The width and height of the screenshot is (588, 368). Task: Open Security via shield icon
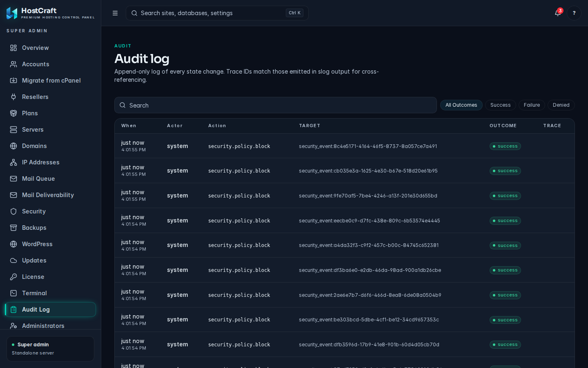(13, 211)
